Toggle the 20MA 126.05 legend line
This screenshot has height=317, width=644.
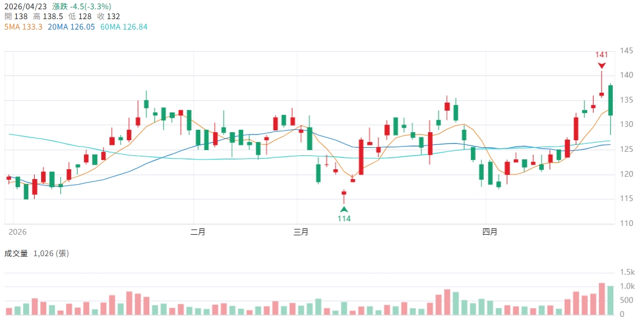[x=71, y=27]
